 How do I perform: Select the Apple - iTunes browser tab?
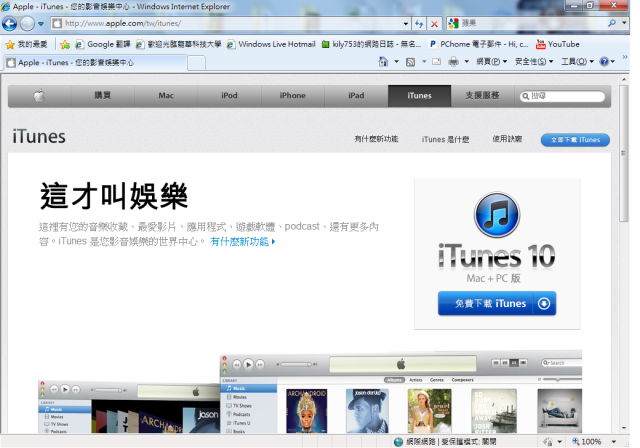point(95,62)
